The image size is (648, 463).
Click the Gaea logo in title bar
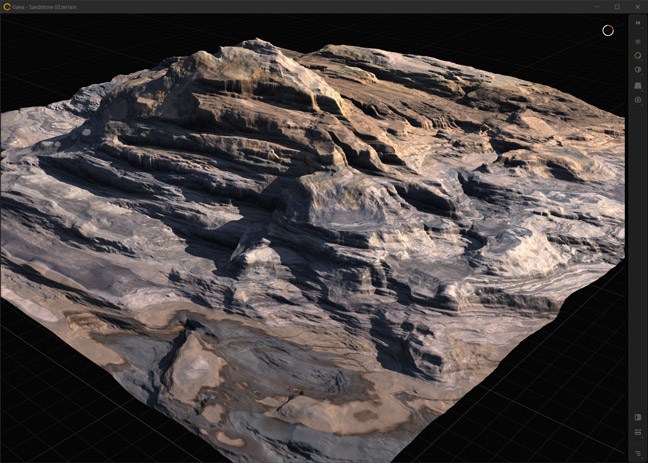point(6,6)
